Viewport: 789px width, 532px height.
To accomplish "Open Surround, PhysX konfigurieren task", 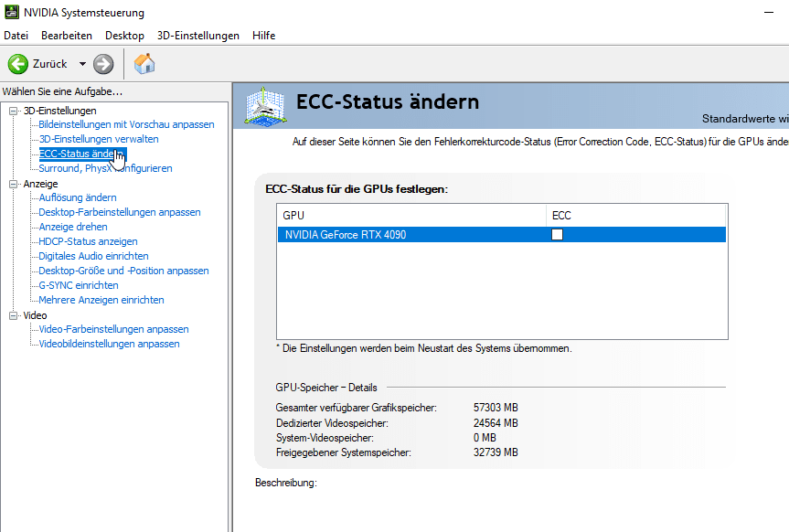I will coord(105,168).
